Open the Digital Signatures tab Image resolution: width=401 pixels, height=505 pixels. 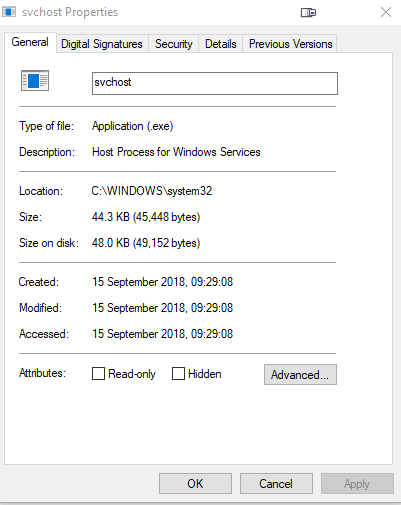coord(102,44)
